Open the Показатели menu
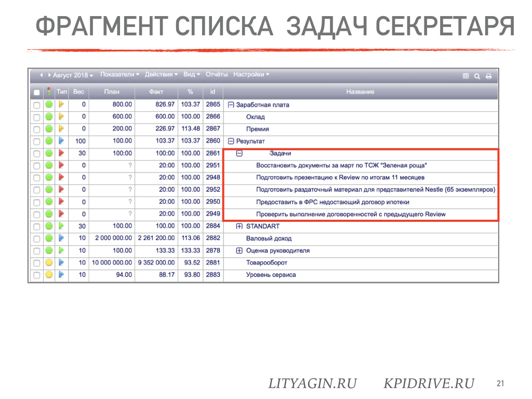The image size is (532, 399). pos(120,74)
